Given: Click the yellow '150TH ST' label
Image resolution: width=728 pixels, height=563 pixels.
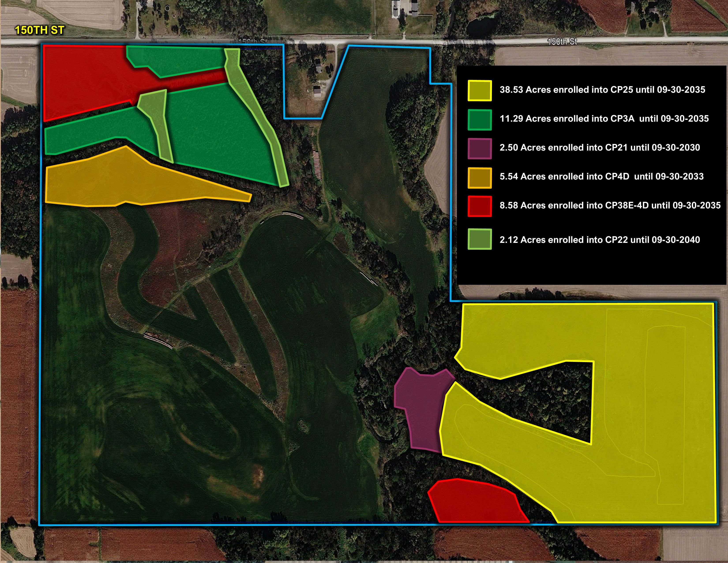Looking at the screenshot, I should [39, 30].
